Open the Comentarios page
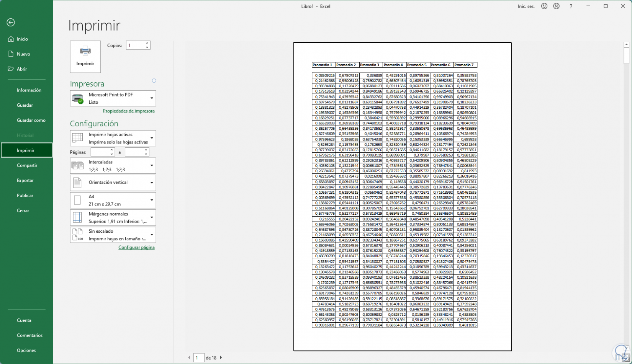632x364 pixels. pyautogui.click(x=29, y=335)
